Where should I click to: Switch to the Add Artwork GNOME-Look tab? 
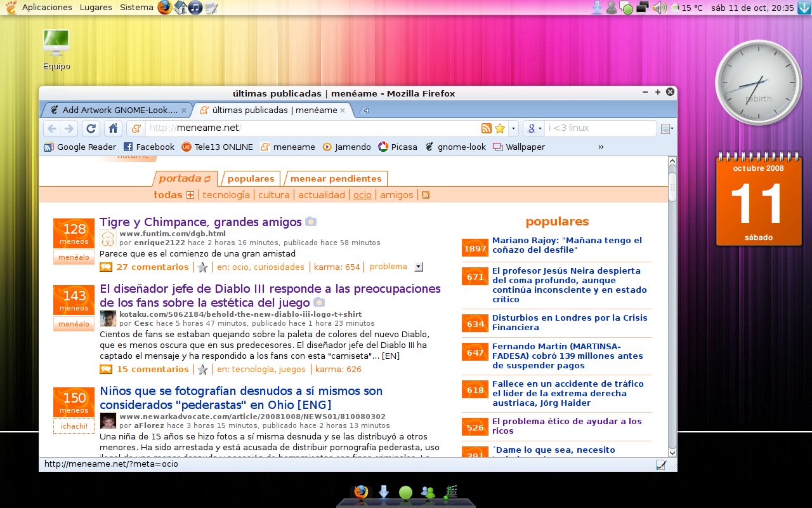tap(116, 110)
